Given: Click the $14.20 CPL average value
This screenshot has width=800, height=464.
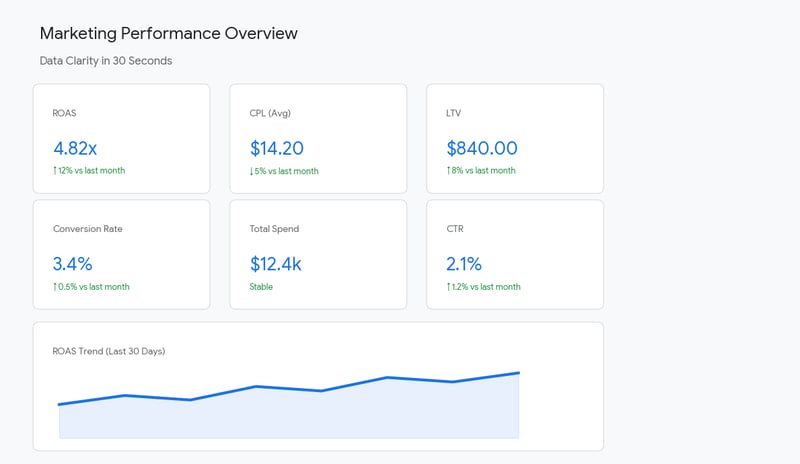Looking at the screenshot, I should [x=277, y=148].
